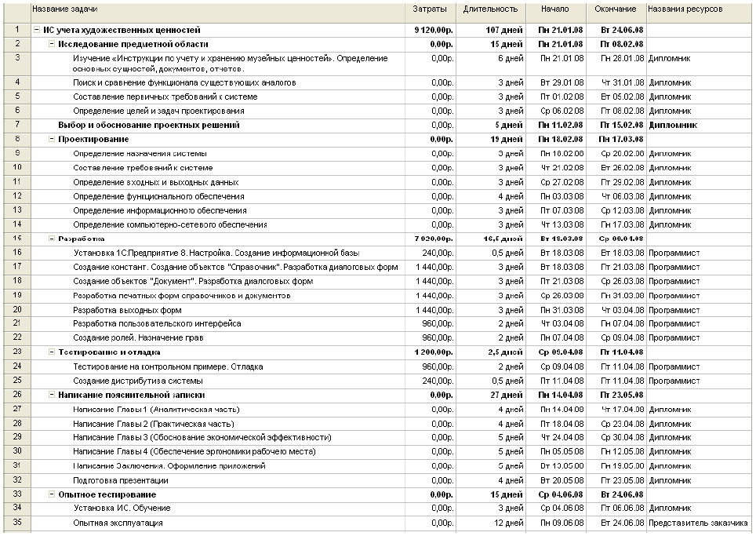Select task 'Поиск и сравнение функционала существующих аналогов'
The width and height of the screenshot is (756, 536).
tap(184, 82)
